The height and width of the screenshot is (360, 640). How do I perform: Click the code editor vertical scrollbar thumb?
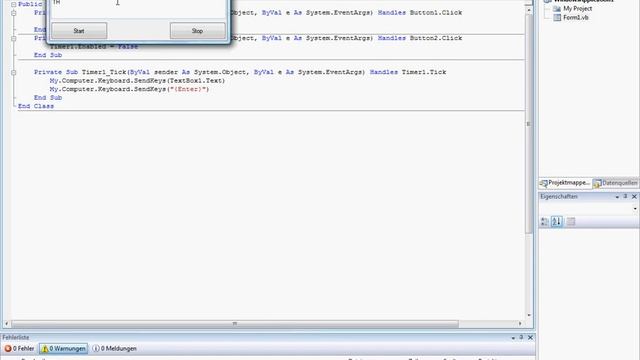[x=529, y=124]
